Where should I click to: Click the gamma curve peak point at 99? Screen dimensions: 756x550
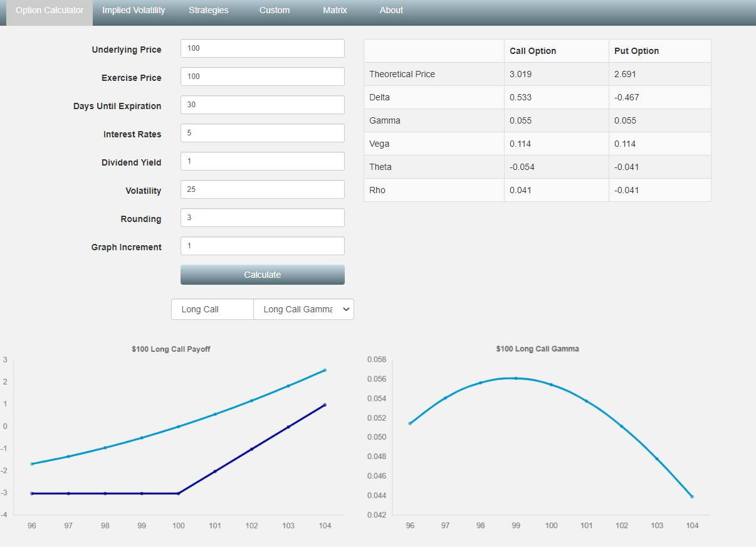point(516,378)
